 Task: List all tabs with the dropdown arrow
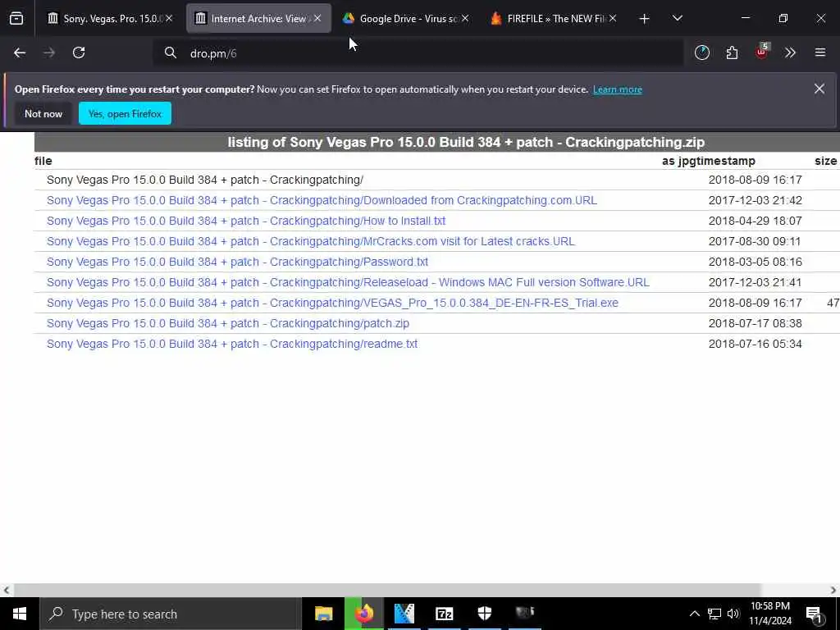[677, 19]
